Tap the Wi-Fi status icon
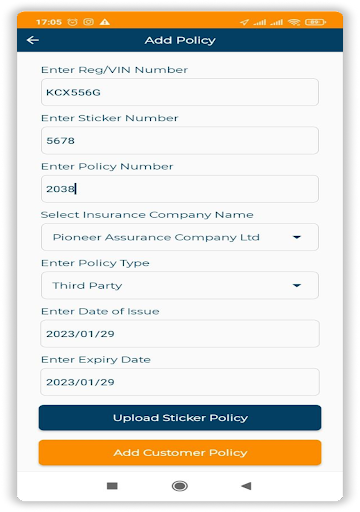 [x=294, y=22]
